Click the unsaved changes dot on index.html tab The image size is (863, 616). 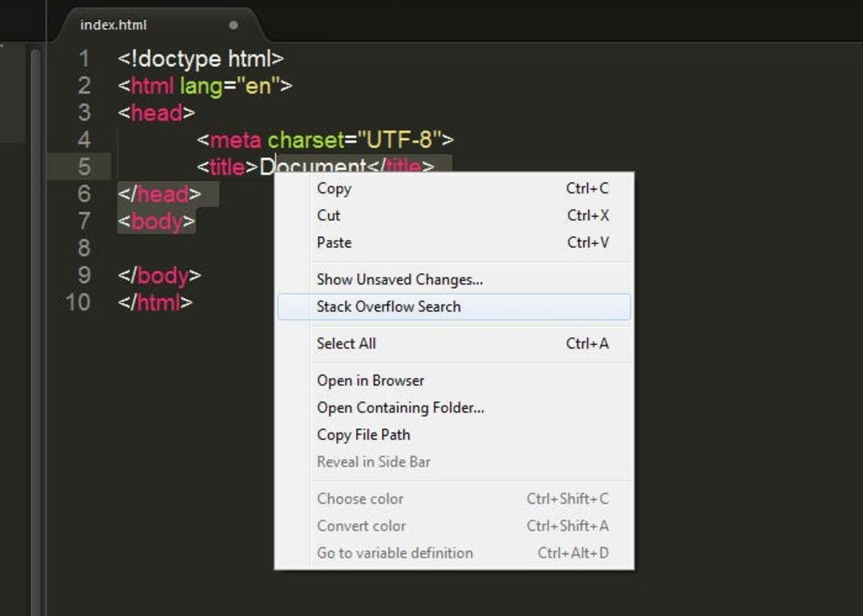[234, 24]
